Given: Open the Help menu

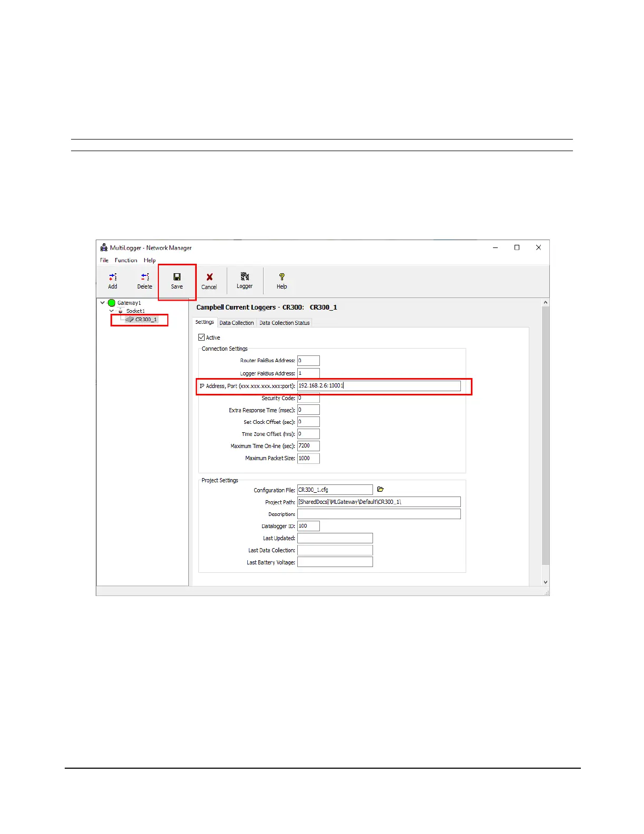Looking at the screenshot, I should [149, 260].
